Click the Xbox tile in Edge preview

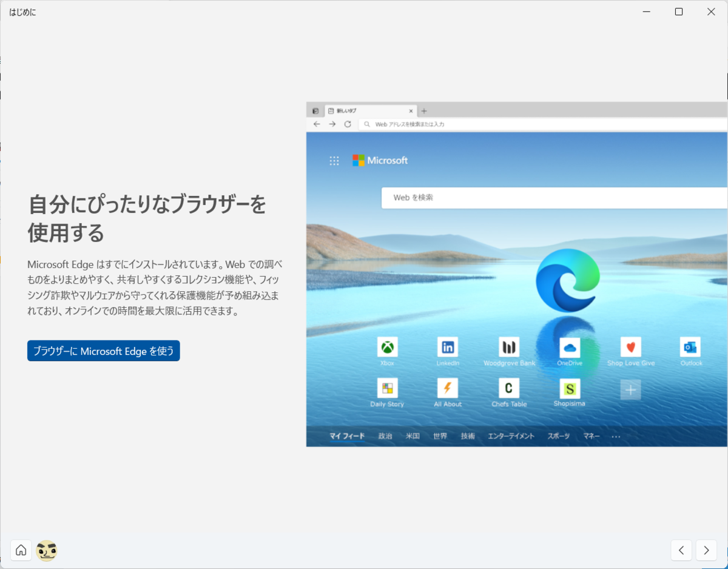[x=387, y=352]
